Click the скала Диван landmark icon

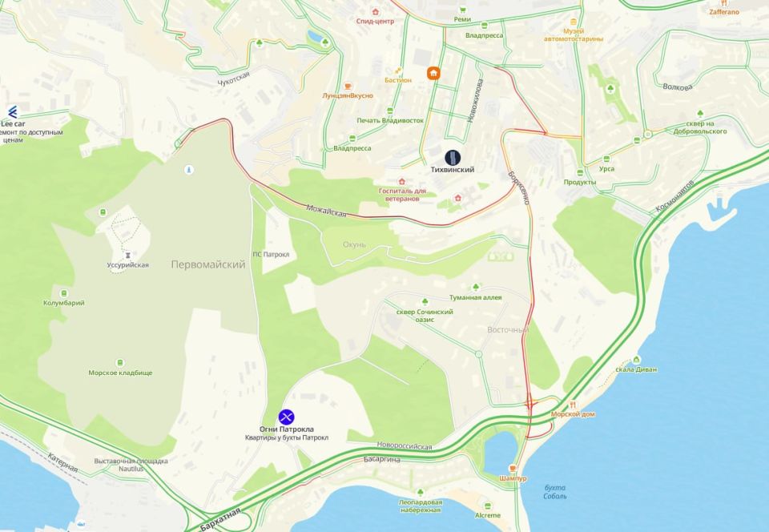click(x=636, y=360)
